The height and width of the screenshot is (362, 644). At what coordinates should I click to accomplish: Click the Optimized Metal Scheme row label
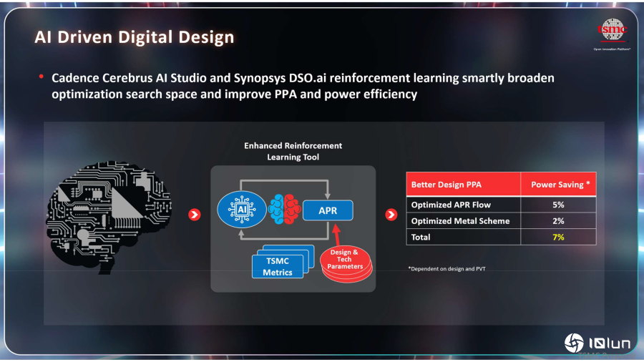coord(460,221)
